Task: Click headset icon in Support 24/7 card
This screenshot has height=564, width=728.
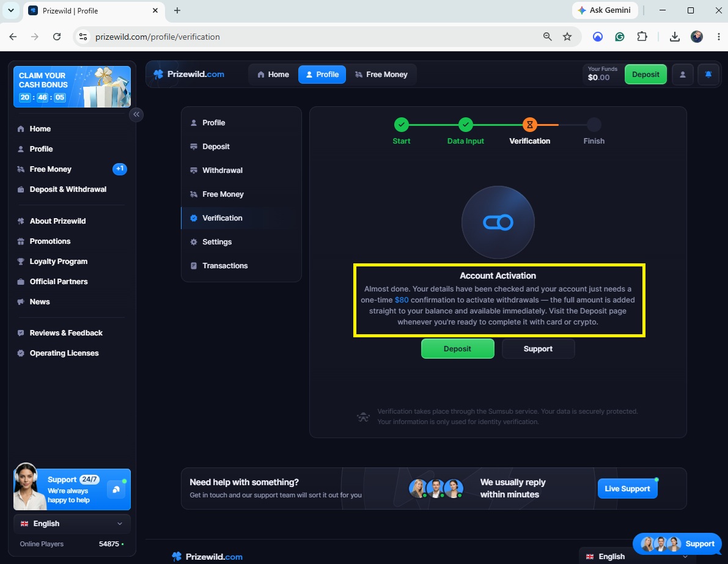Action: [116, 489]
